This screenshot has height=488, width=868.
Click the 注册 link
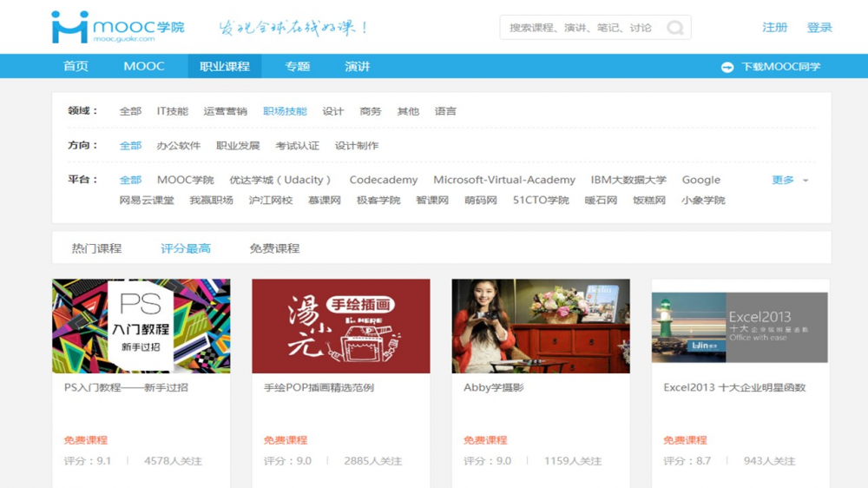[x=774, y=27]
